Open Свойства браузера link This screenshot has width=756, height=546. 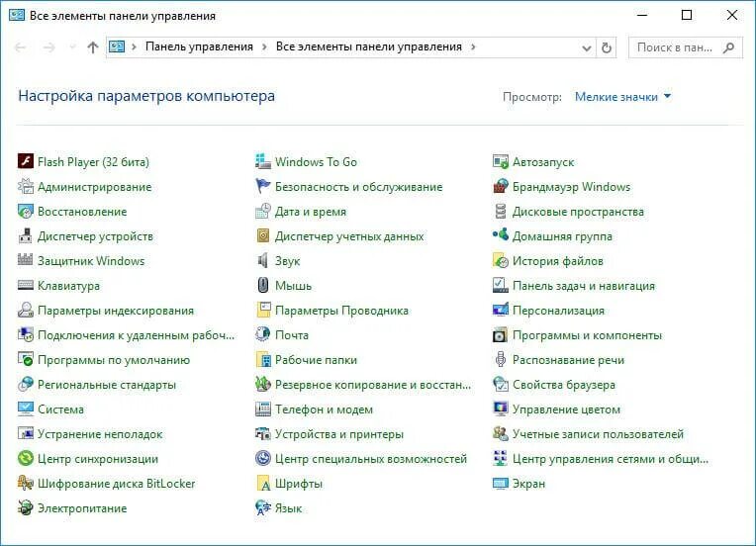tap(564, 385)
